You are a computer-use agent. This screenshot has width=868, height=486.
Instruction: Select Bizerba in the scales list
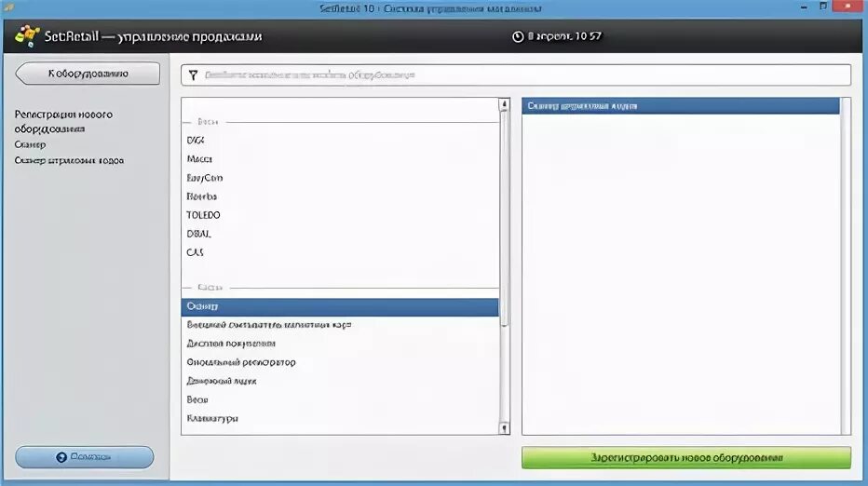pyautogui.click(x=340, y=196)
